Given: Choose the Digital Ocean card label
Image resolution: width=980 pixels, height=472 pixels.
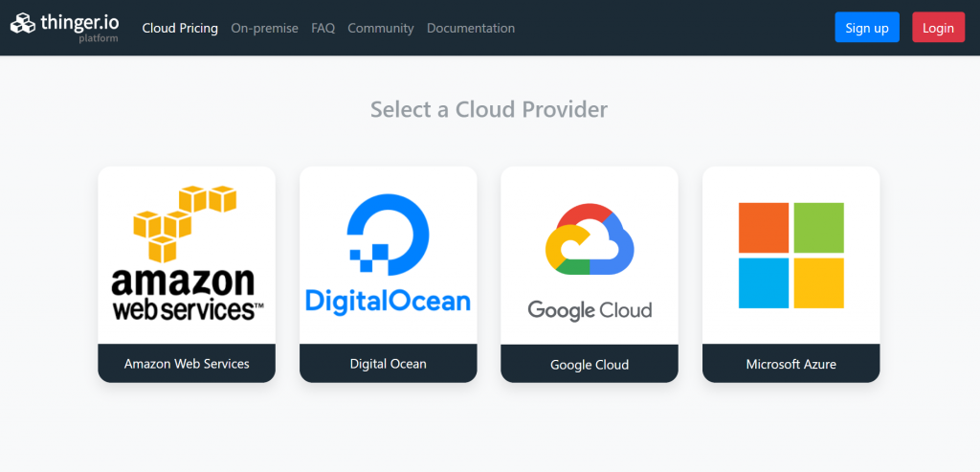Looking at the screenshot, I should (389, 363).
